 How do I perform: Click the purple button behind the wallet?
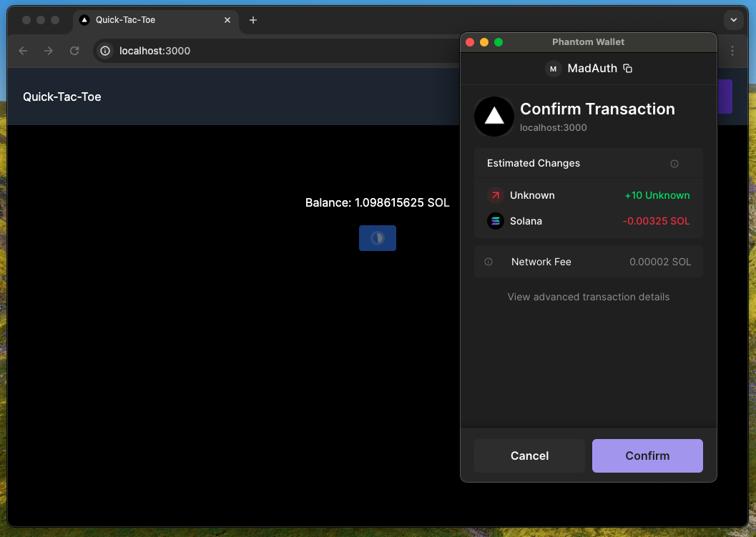tap(725, 97)
